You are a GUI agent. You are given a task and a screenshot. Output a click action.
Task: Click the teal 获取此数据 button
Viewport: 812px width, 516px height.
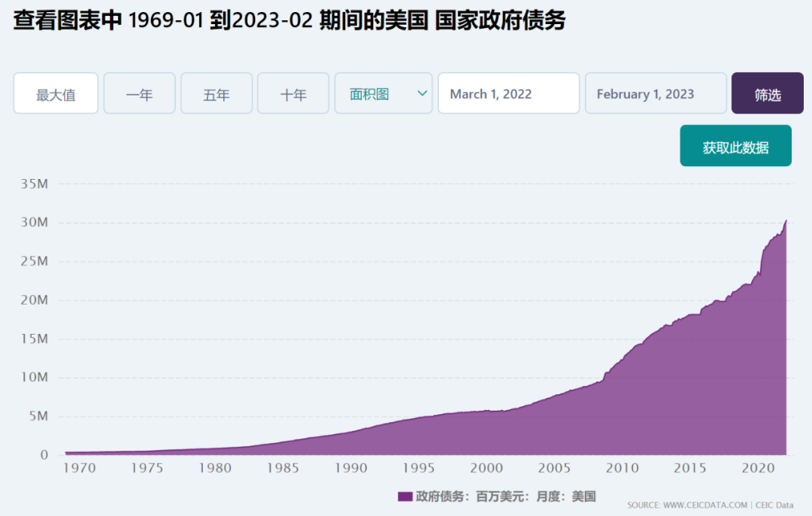pos(735,146)
